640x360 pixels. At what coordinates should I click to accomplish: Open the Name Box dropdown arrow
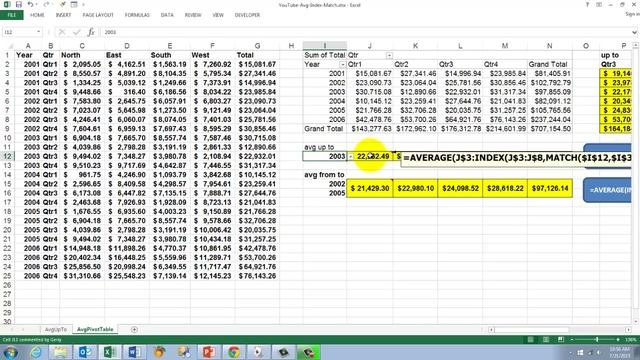(x=38, y=32)
